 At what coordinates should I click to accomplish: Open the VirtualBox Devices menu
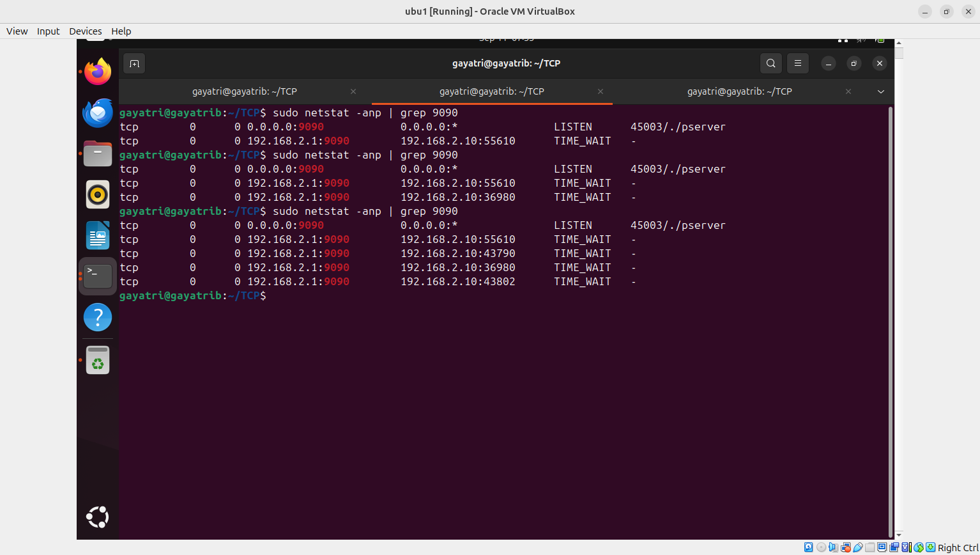point(85,31)
